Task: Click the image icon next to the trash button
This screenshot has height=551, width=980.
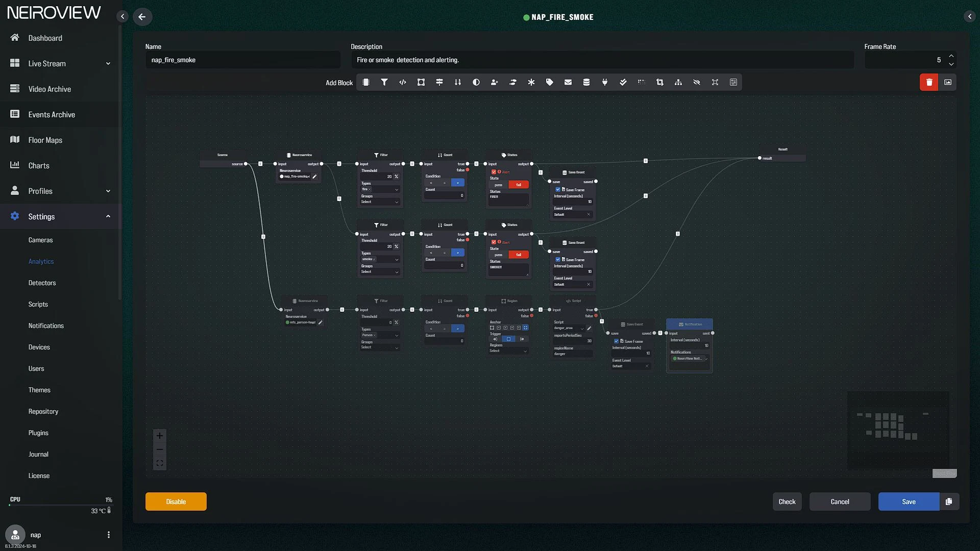Action: coord(948,82)
